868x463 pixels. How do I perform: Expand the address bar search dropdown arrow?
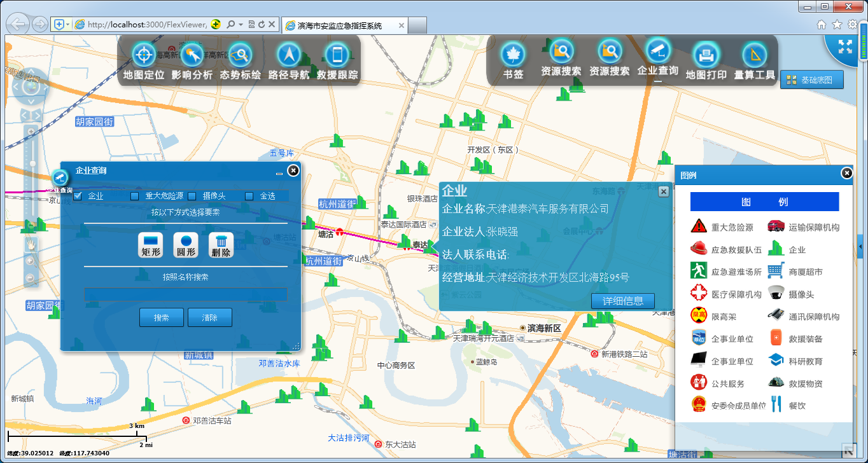(241, 25)
